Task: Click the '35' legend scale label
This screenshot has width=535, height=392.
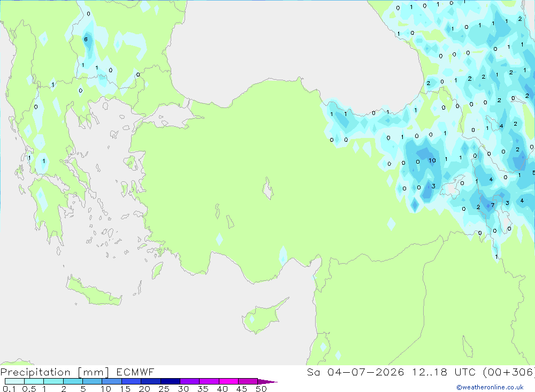Action: (x=203, y=389)
